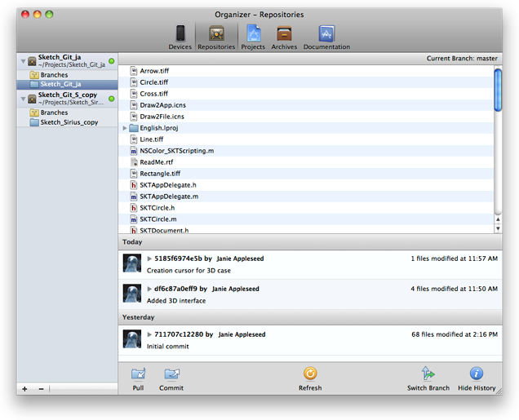Switch to the Projects section

coord(253,34)
